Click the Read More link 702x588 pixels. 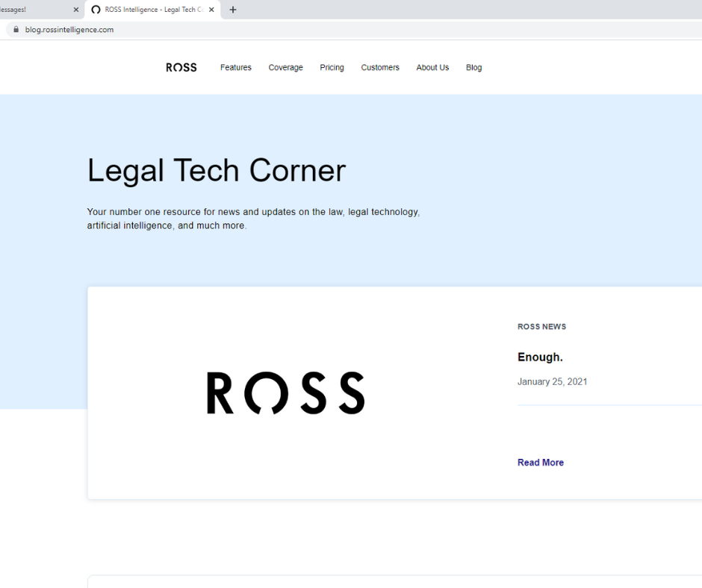click(x=541, y=462)
